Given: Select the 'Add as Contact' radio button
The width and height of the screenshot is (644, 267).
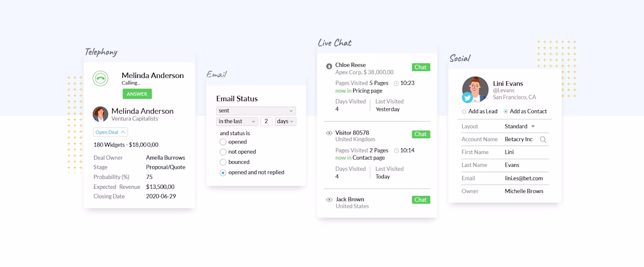Looking at the screenshot, I should [506, 111].
